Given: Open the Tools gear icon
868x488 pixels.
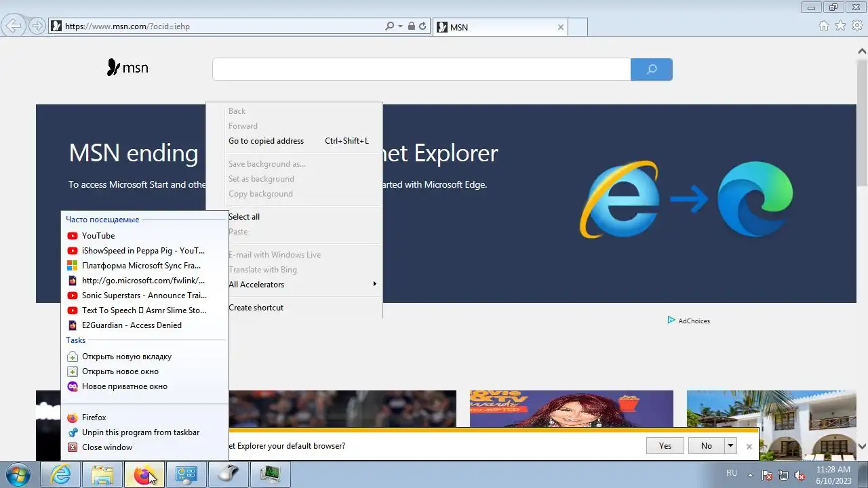Looking at the screenshot, I should click(x=857, y=26).
